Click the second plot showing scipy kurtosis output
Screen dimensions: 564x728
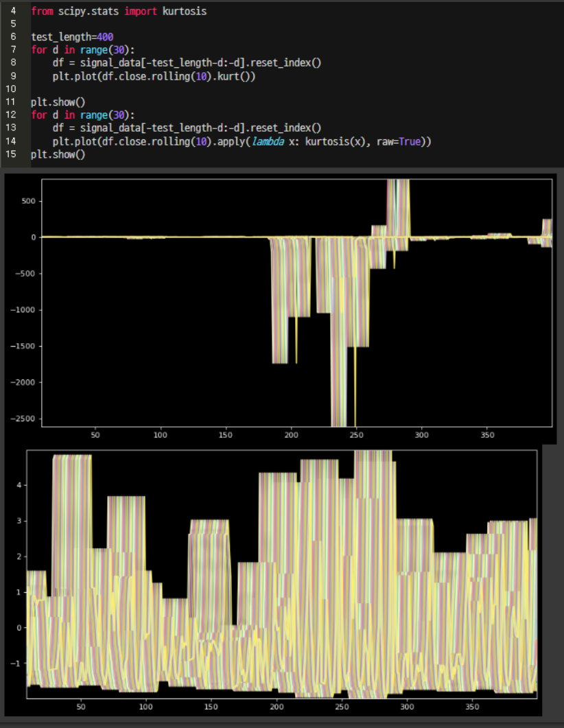click(x=282, y=574)
